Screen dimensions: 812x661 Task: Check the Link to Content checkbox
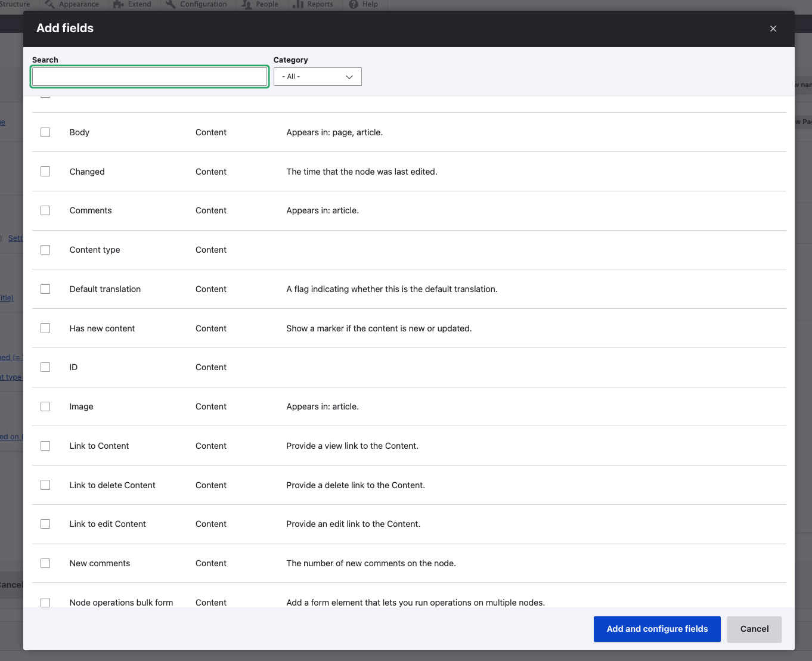[x=45, y=446]
